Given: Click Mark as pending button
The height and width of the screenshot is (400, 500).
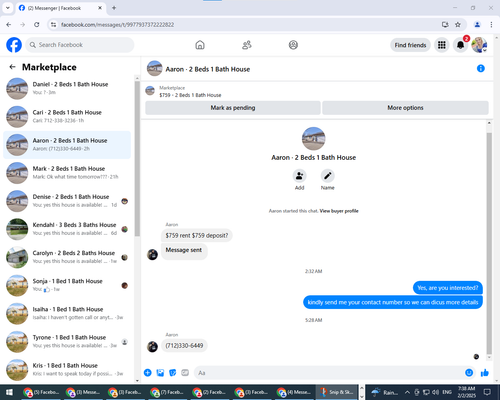Looking at the screenshot, I should pyautogui.click(x=233, y=108).
